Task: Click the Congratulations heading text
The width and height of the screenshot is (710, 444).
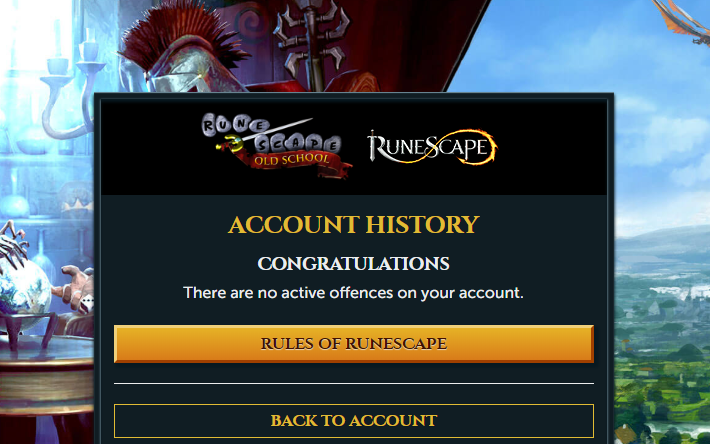Action: (x=354, y=264)
